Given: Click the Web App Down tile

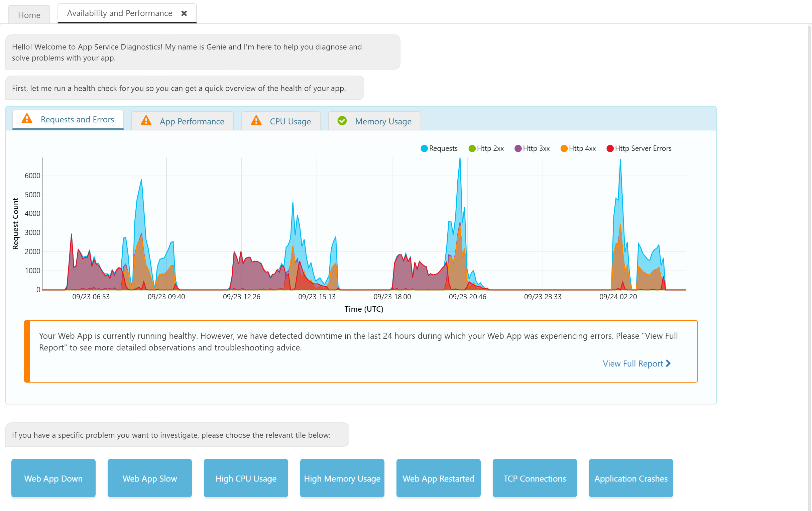Looking at the screenshot, I should (x=53, y=478).
